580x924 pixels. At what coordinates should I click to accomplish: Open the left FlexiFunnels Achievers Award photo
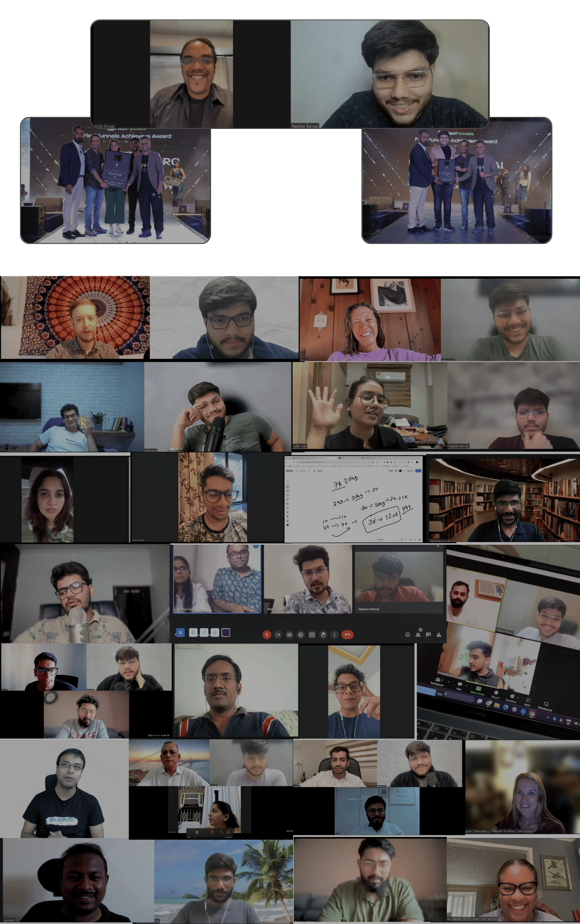coord(115,181)
